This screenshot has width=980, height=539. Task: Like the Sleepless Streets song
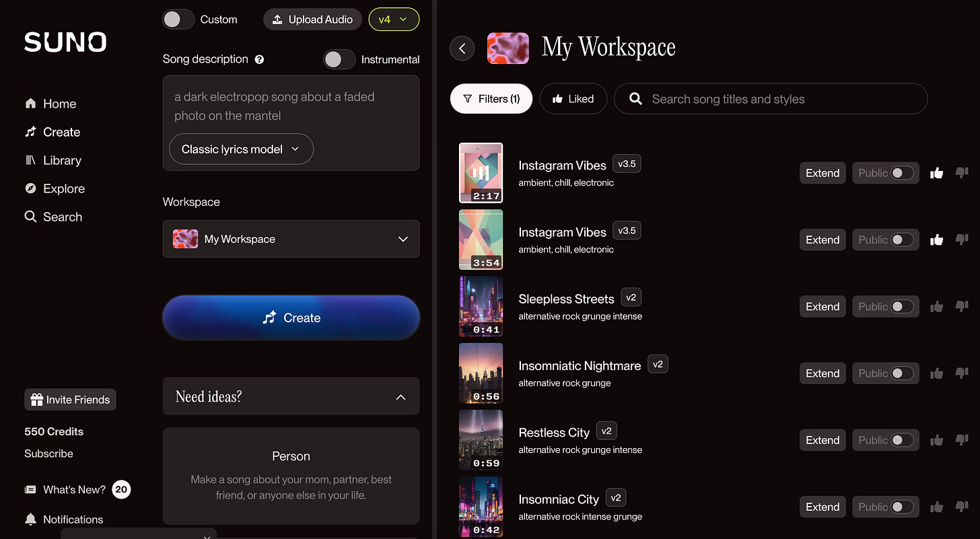936,306
